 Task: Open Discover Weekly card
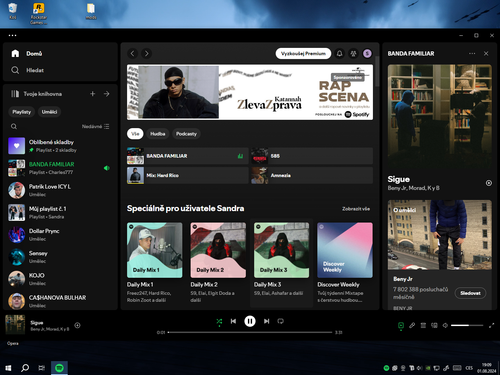(345, 262)
